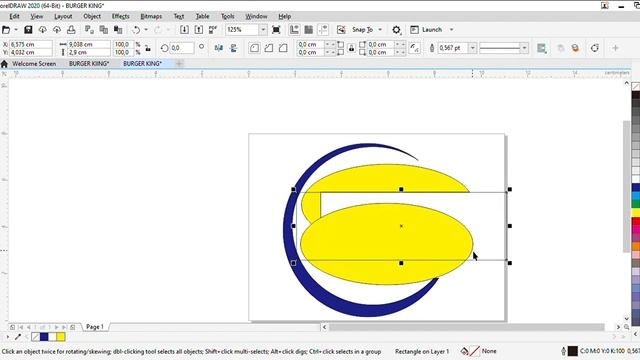
Task: Undo the last action
Action: pyautogui.click(x=136, y=30)
